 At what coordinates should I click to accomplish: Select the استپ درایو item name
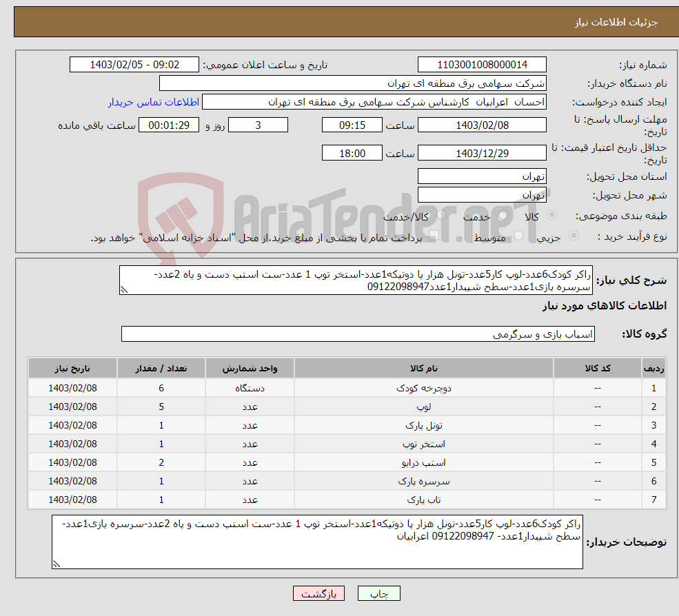click(x=423, y=463)
